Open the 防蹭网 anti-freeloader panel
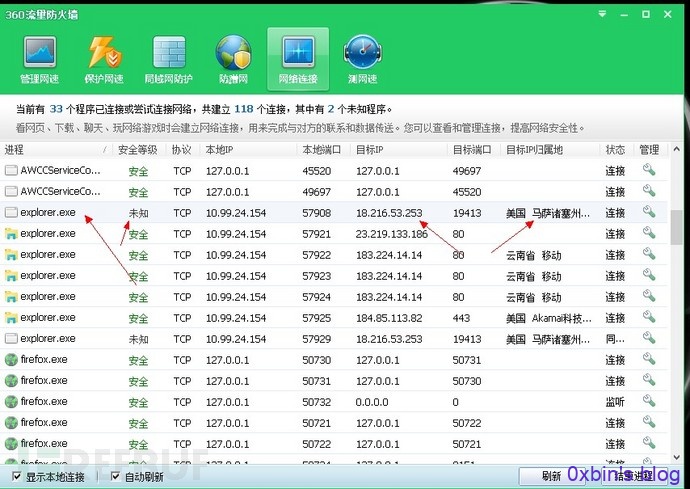Viewport: 690px width, 489px height. (x=233, y=59)
